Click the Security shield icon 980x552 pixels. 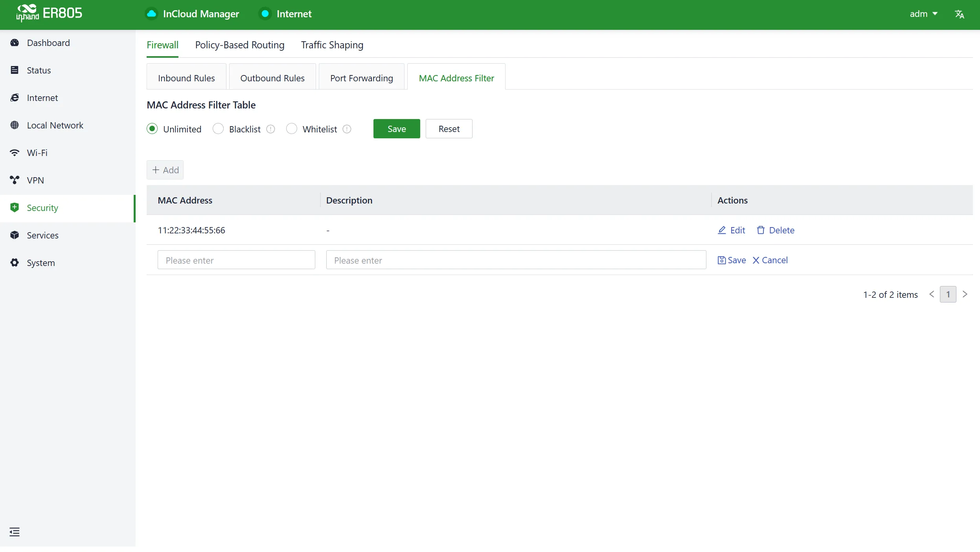15,208
